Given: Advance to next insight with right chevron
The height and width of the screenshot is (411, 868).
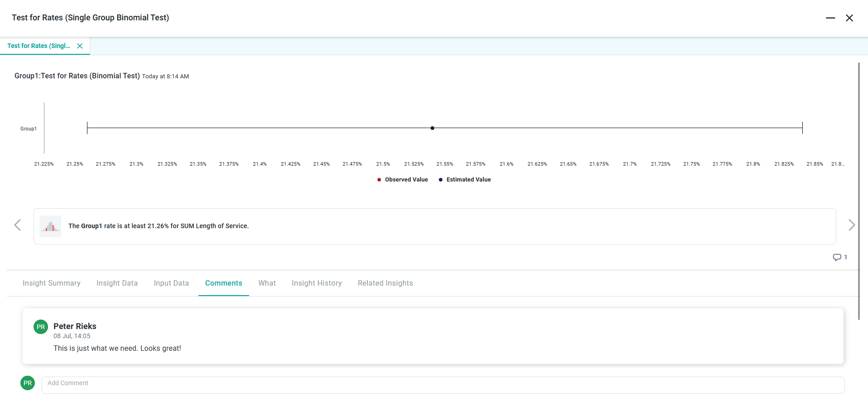Looking at the screenshot, I should (x=851, y=225).
